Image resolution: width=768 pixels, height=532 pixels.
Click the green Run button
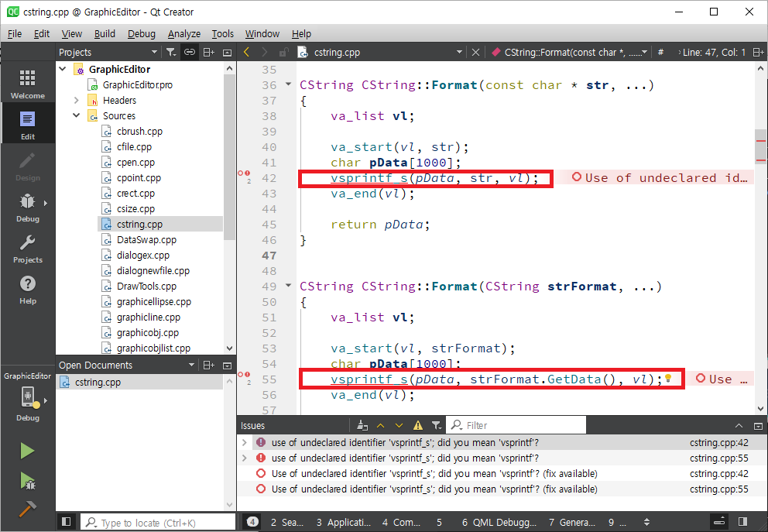[27, 451]
